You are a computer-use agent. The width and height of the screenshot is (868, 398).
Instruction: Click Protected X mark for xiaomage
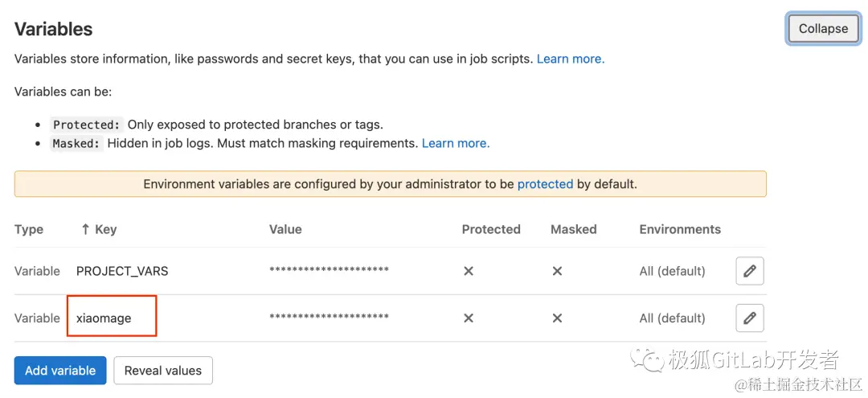[x=469, y=318]
